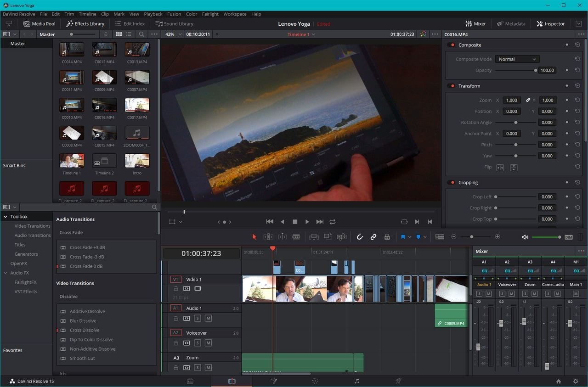
Task: Disable the Composite section toggle
Action: (452, 45)
